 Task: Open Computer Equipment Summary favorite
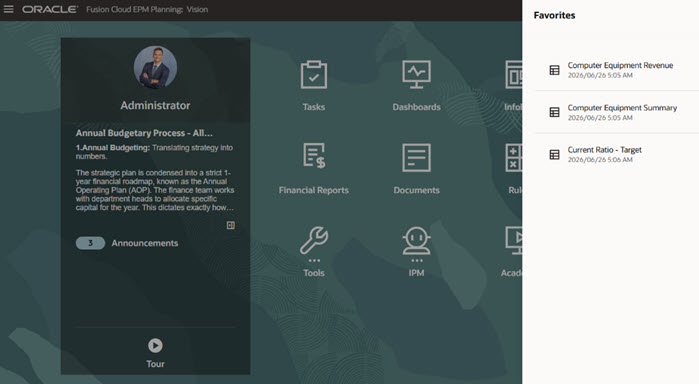point(622,108)
